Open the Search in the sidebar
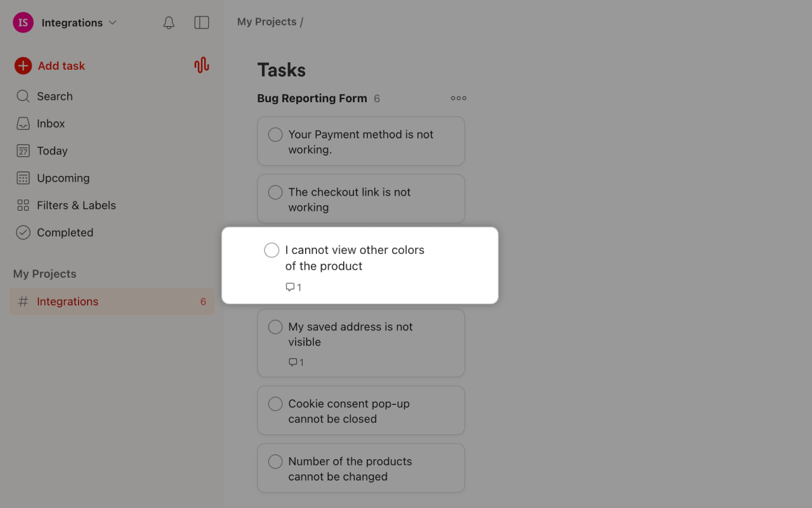 [54, 96]
